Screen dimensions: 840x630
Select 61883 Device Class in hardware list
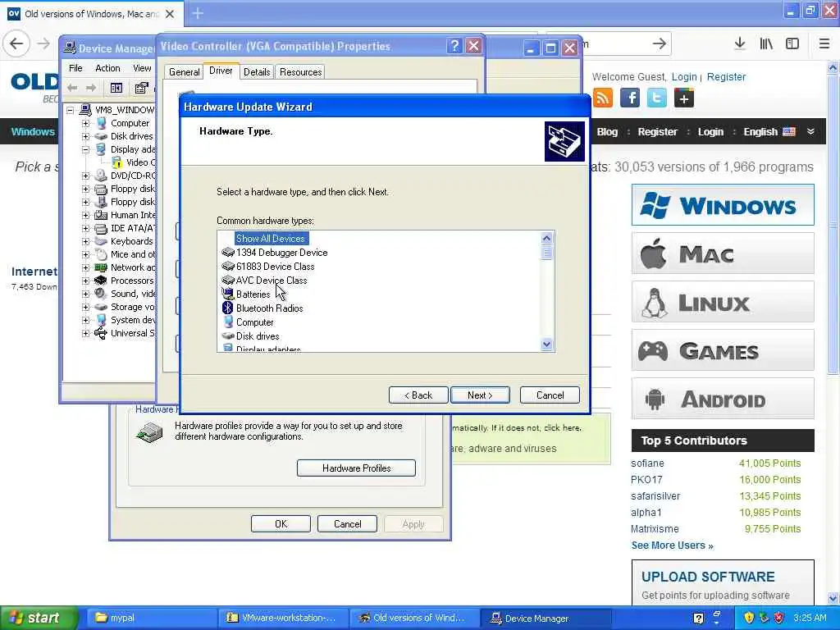(x=275, y=266)
